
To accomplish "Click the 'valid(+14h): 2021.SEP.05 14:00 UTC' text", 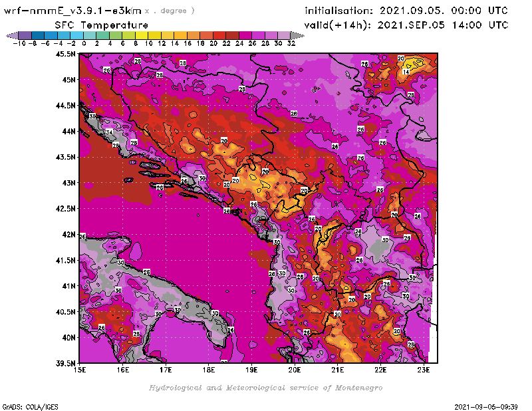I will click(x=406, y=25).
